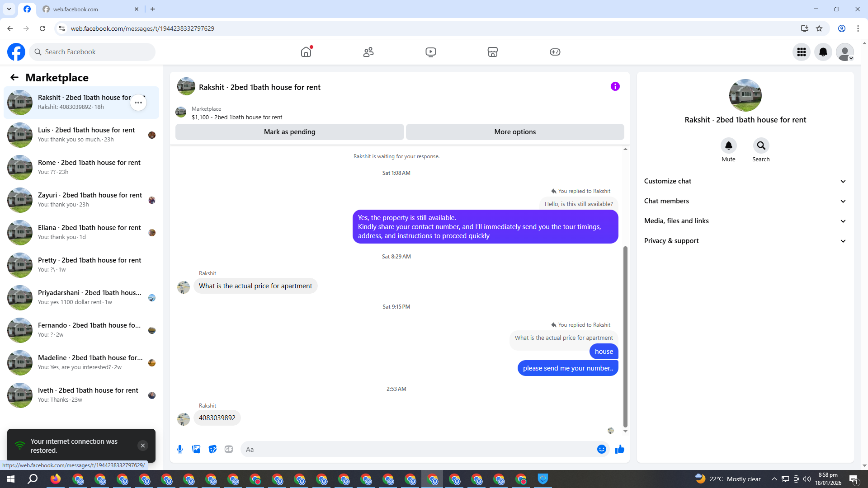Open the GIF picker
The height and width of the screenshot is (488, 868).
click(x=229, y=449)
